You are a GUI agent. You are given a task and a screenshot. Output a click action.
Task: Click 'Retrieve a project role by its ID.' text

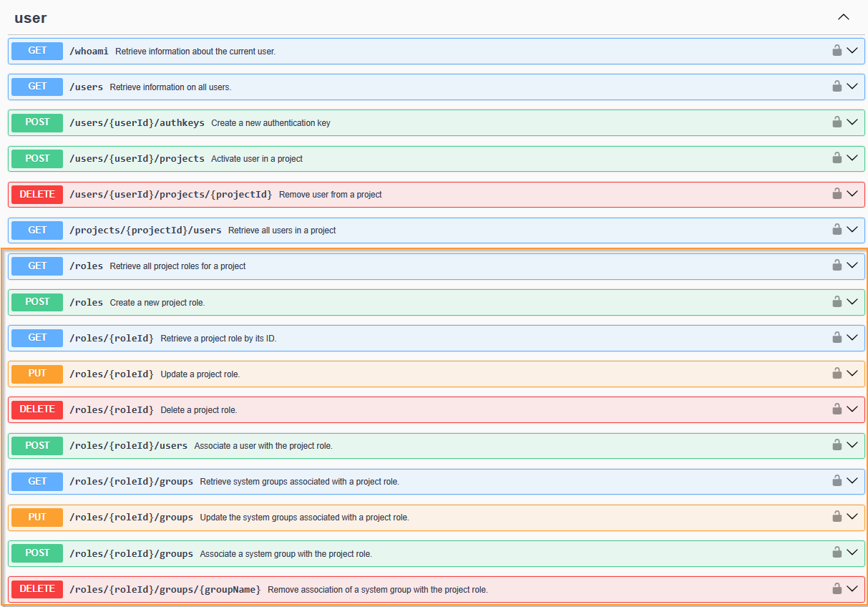tap(218, 338)
